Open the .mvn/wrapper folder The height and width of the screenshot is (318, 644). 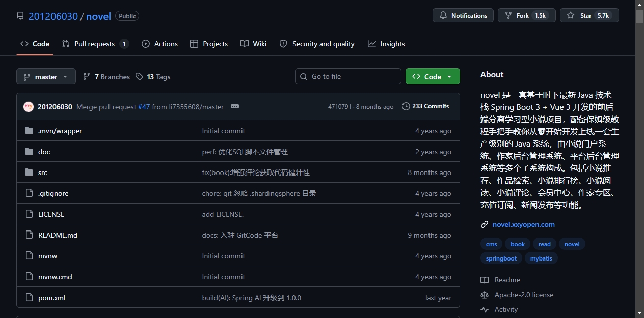tap(60, 131)
